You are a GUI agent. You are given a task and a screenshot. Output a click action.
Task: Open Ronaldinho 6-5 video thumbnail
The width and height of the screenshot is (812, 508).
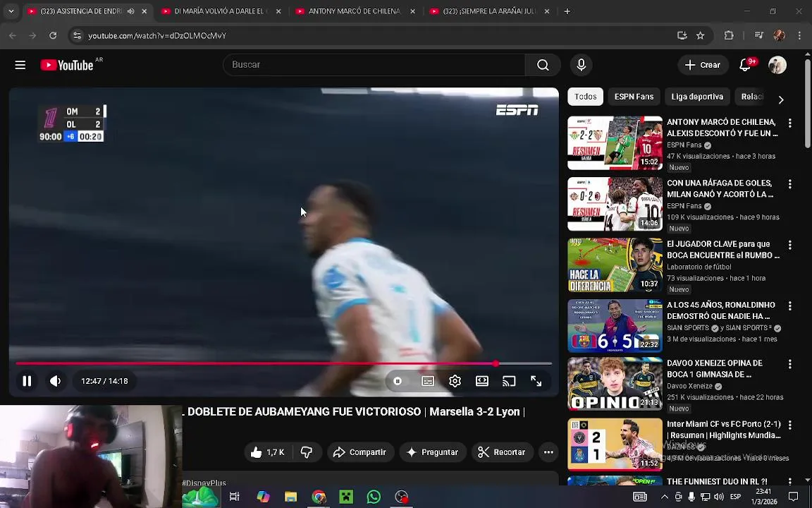[x=615, y=326]
